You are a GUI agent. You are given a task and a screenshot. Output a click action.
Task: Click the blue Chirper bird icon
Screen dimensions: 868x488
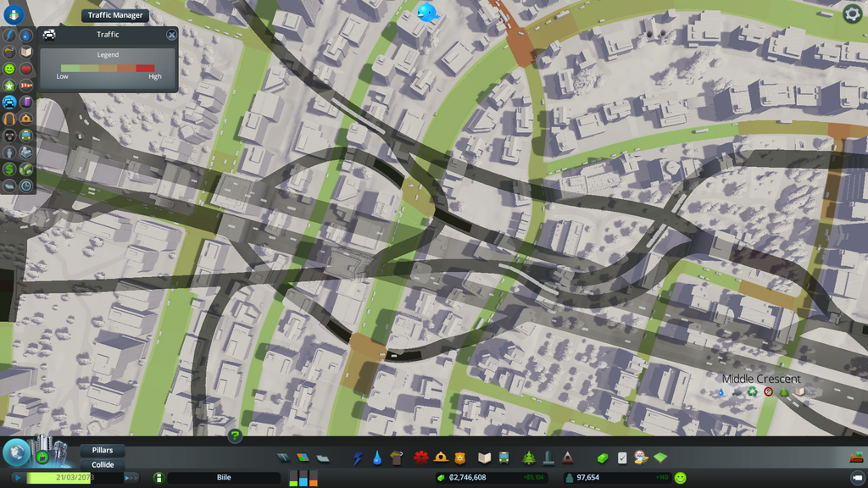(427, 12)
